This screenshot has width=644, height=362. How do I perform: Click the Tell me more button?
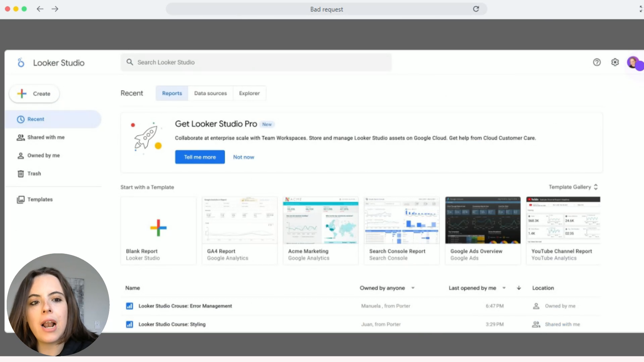coord(200,157)
